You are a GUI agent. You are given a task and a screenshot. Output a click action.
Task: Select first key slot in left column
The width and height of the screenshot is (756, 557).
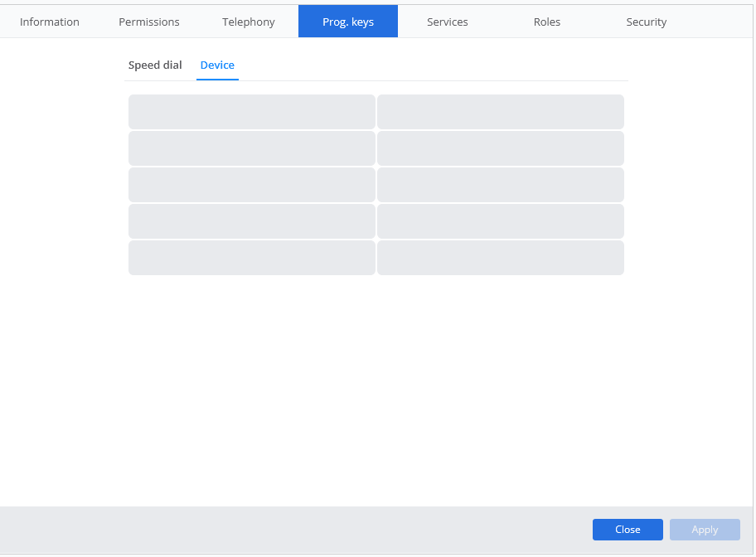click(252, 112)
